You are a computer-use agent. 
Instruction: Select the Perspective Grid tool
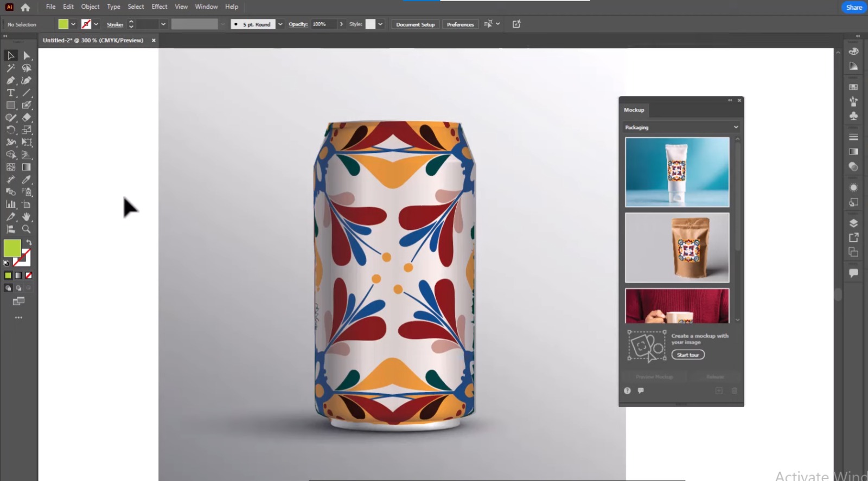click(x=27, y=155)
